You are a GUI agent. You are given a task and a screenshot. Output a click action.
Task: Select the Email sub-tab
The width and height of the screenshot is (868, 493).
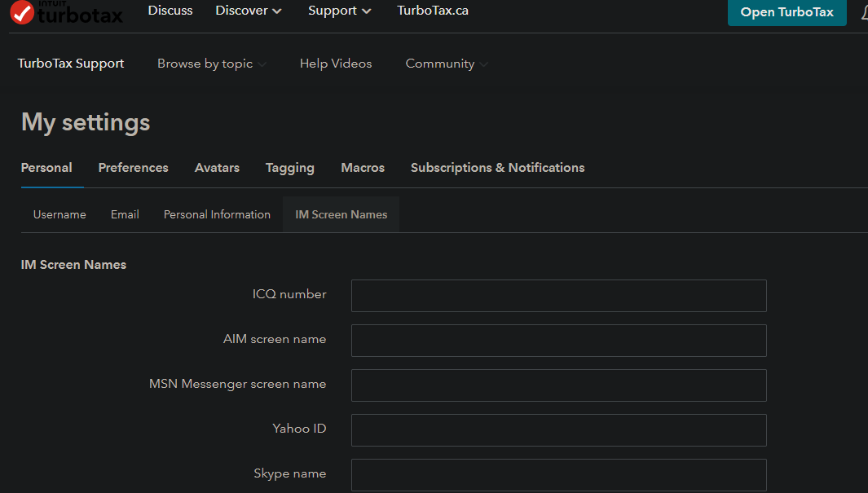[125, 214]
